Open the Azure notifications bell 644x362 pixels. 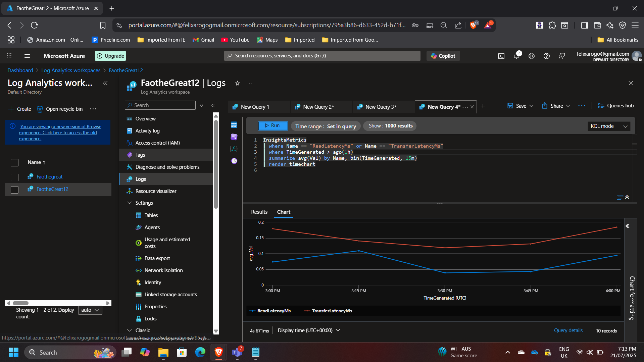[x=516, y=56]
